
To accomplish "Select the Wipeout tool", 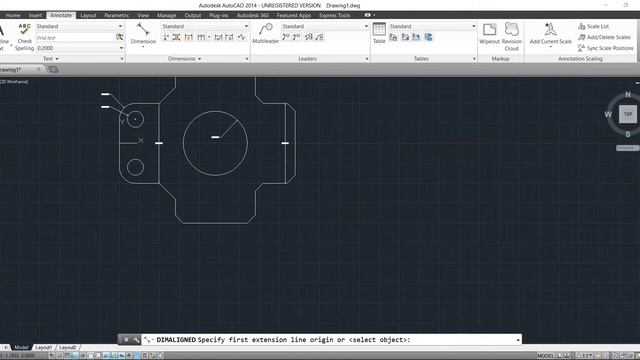I will (x=489, y=33).
